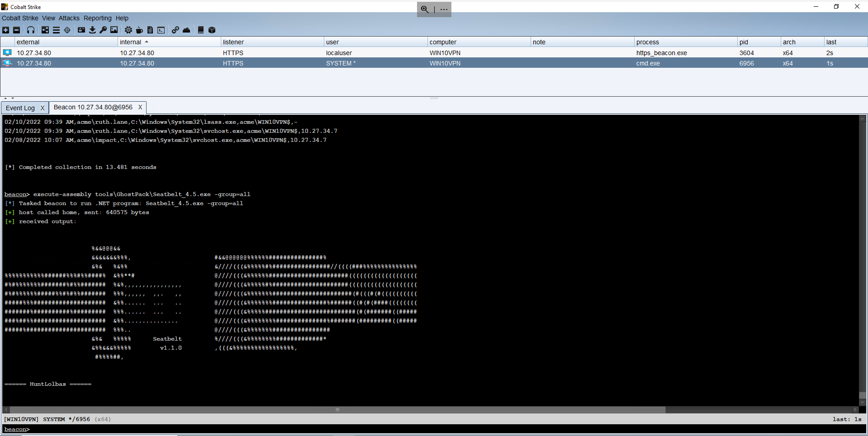This screenshot has width=868, height=436.
Task: Open screenshots view picture icon
Action: tap(114, 30)
